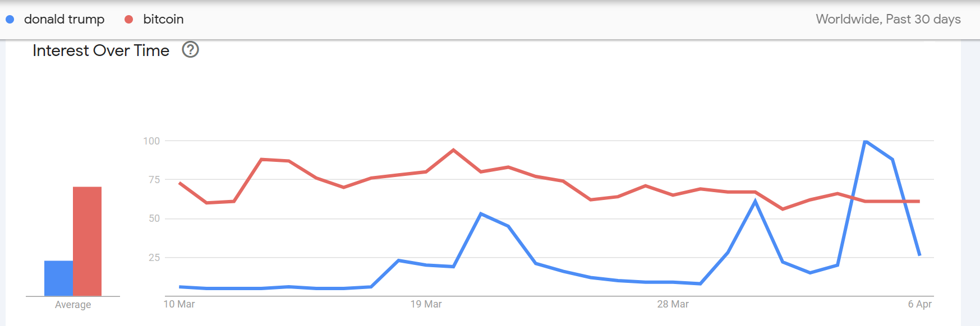Viewport: 980px width, 326px height.
Task: Click the red bitcoin line's highest peak
Action: (x=453, y=150)
